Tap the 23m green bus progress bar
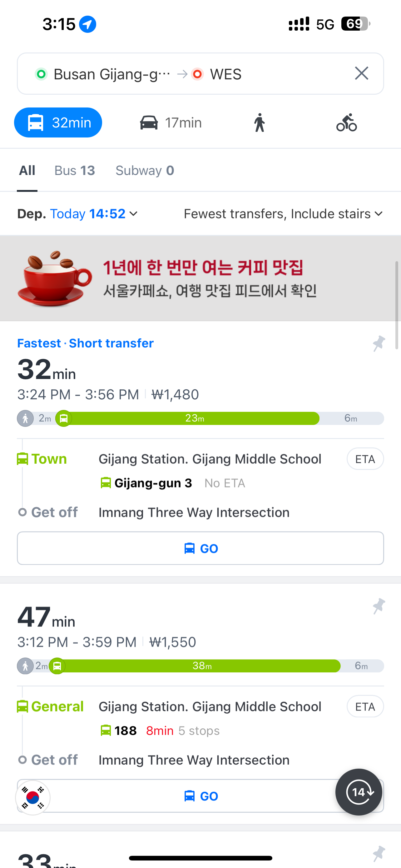The height and width of the screenshot is (868, 401). tap(195, 418)
